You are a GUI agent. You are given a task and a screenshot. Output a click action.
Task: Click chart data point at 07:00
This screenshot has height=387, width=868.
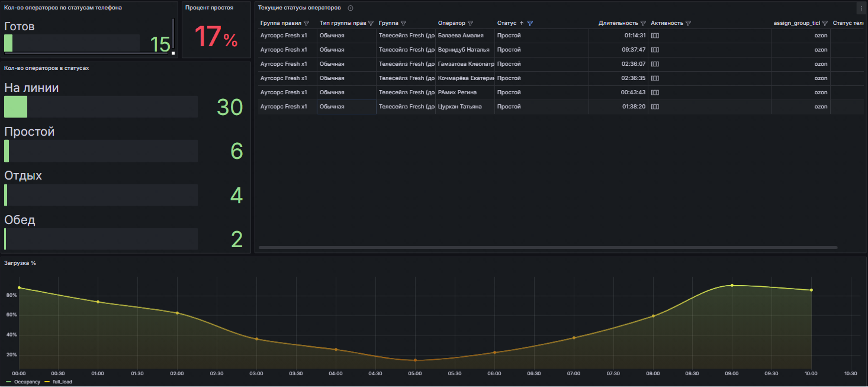point(574,338)
